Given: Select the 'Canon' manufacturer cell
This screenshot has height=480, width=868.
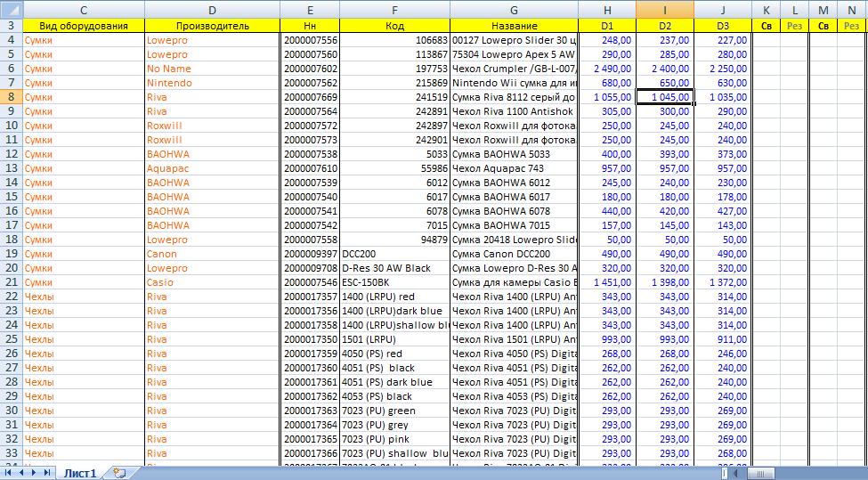Looking at the screenshot, I should tap(213, 254).
